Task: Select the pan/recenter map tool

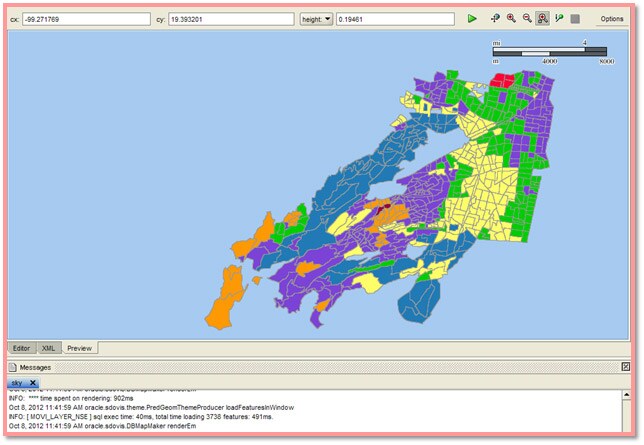Action: (495, 19)
